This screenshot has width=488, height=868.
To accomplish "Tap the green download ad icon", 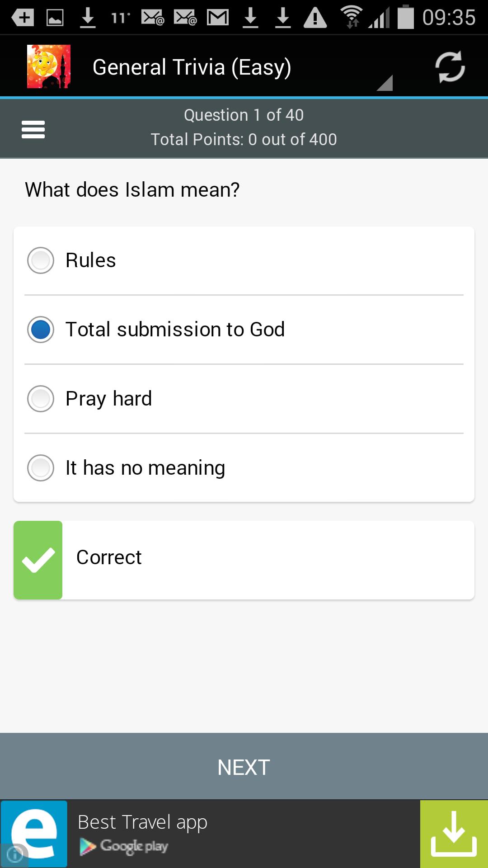I will (x=454, y=834).
